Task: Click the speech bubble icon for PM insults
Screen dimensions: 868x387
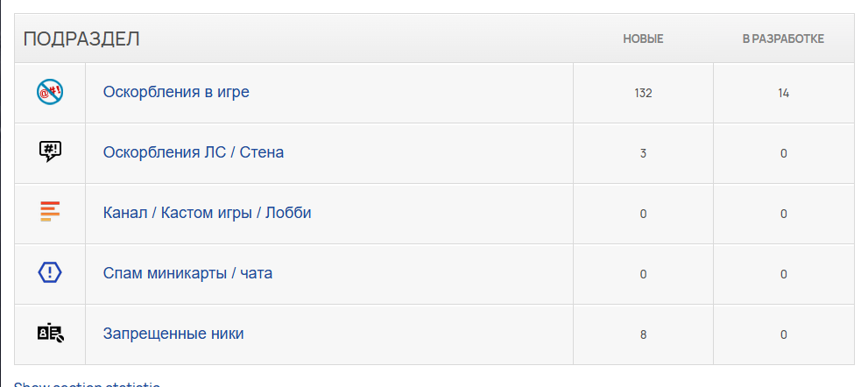Action: pyautogui.click(x=50, y=151)
